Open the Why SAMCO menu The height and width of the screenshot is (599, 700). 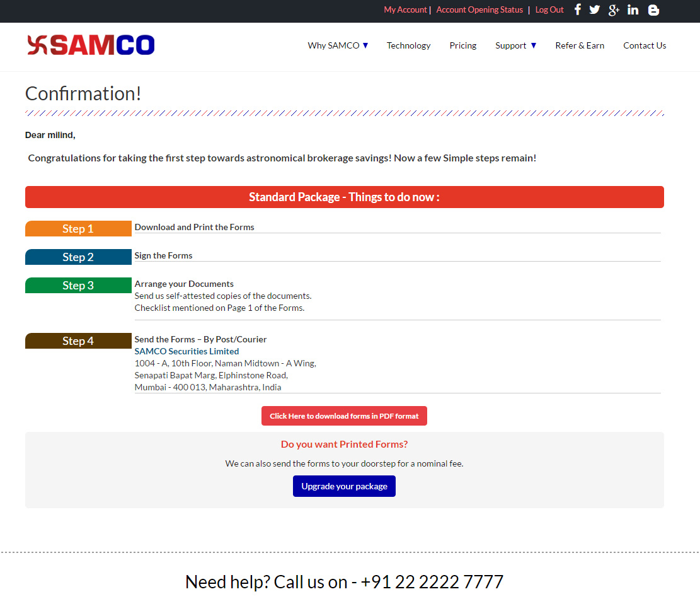333,45
